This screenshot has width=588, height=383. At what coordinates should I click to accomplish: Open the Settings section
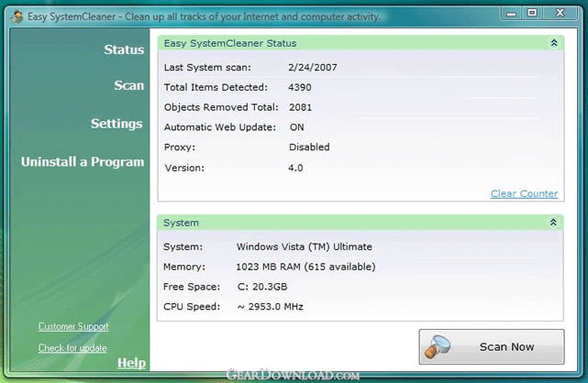tap(116, 124)
